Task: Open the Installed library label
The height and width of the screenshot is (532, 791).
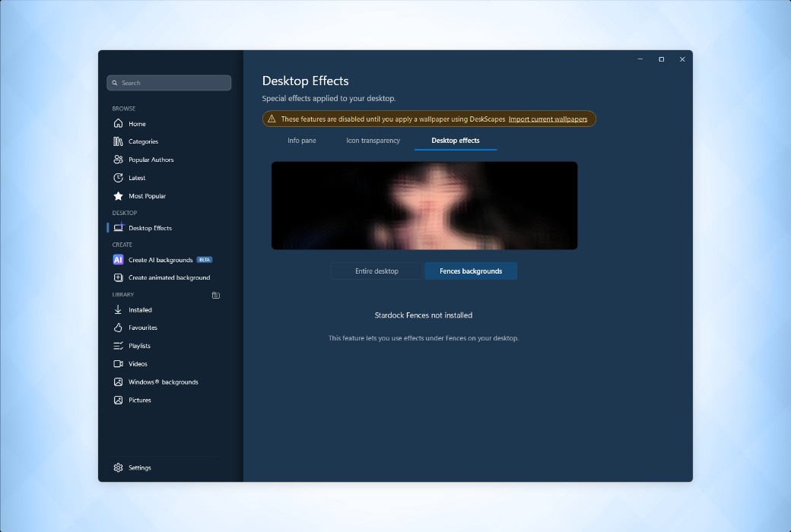Action: (x=140, y=310)
